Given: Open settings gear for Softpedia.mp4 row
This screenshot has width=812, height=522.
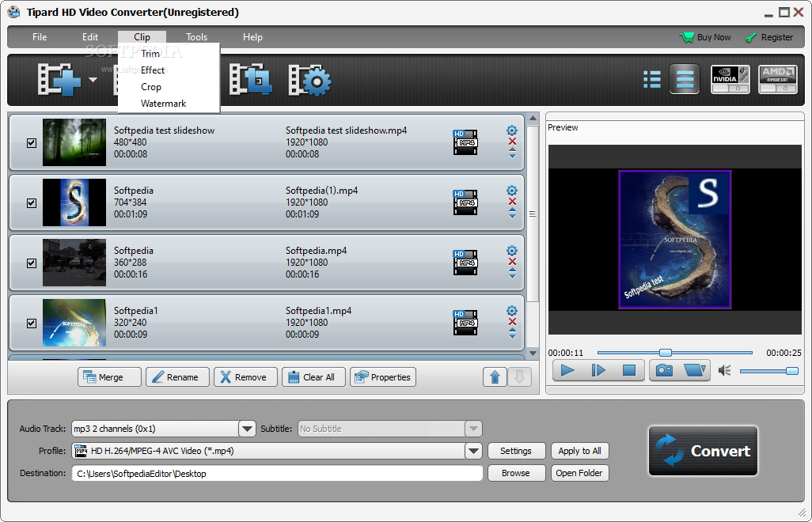Looking at the screenshot, I should (512, 251).
